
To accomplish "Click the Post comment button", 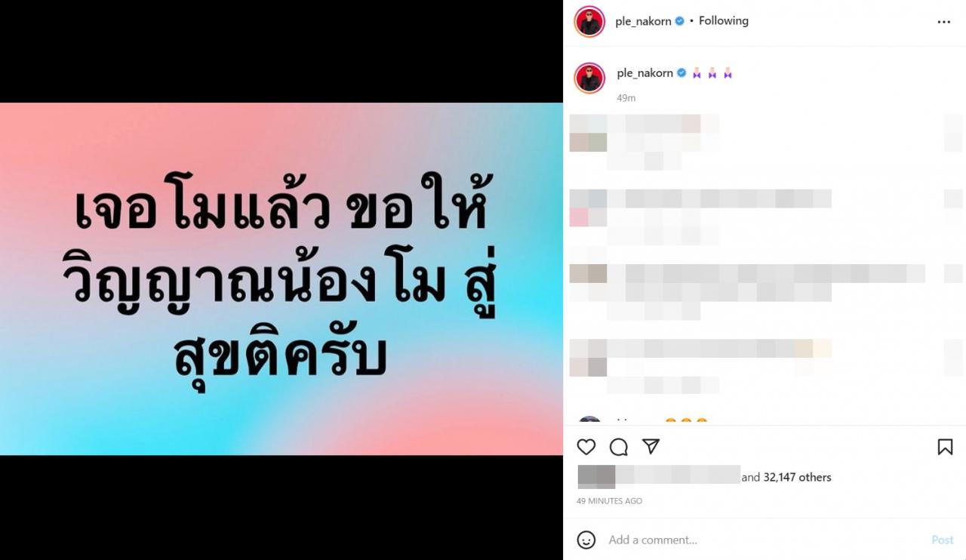I will coord(943,540).
